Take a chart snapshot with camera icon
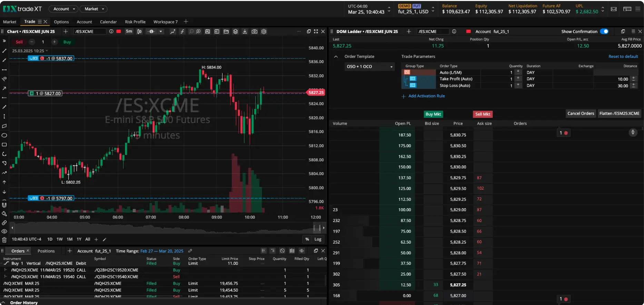The height and width of the screenshot is (305, 644). 254,31
